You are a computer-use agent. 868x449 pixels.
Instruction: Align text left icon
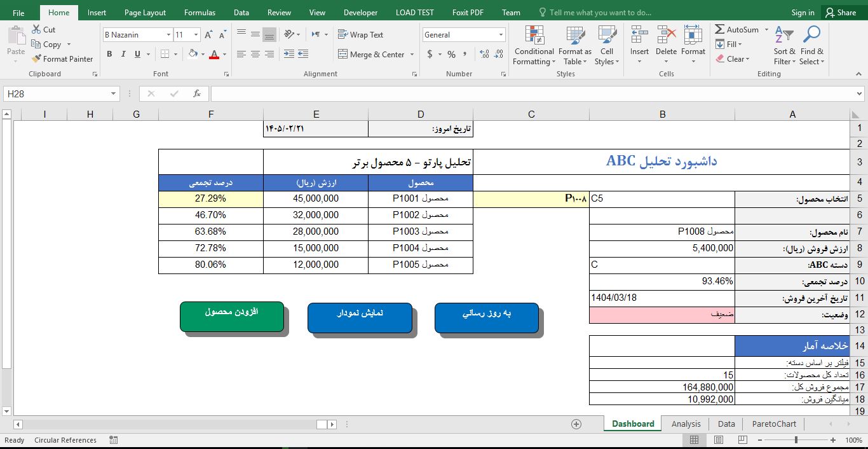[241, 55]
